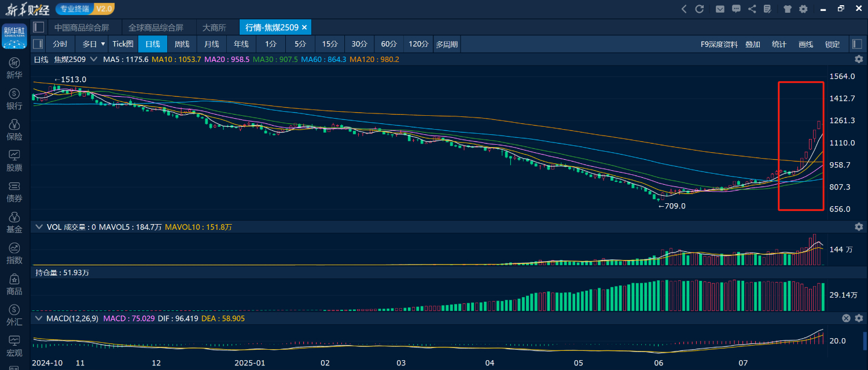Screen dimensions: 868x370
Task: Toggle the right side panel button
Action: (857, 44)
